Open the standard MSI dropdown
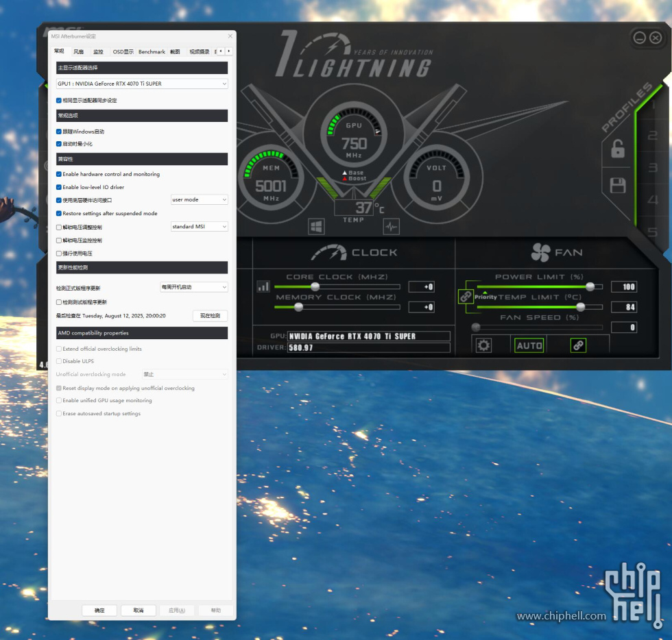The width and height of the screenshot is (672, 640). [x=200, y=227]
